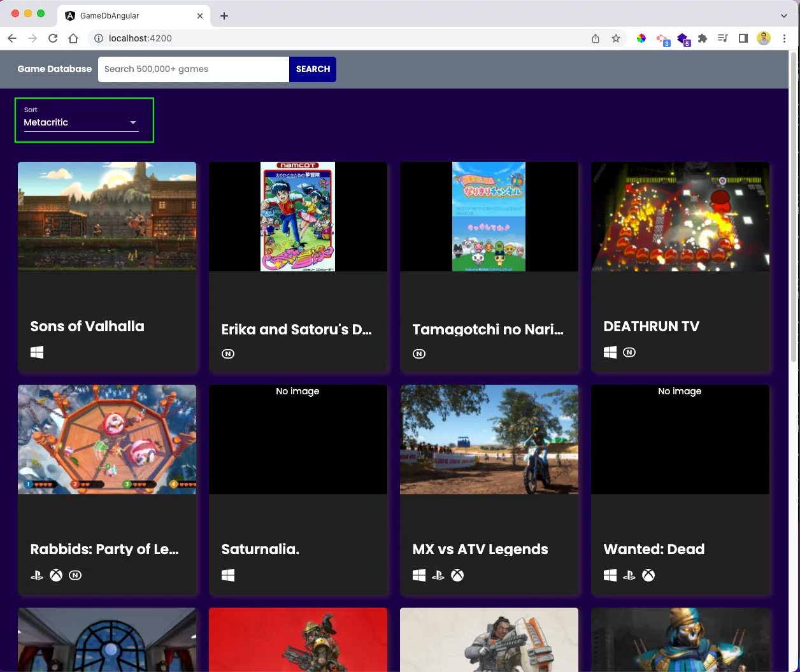Click the Game Database header title
Viewport: 800px width, 672px height.
[55, 69]
